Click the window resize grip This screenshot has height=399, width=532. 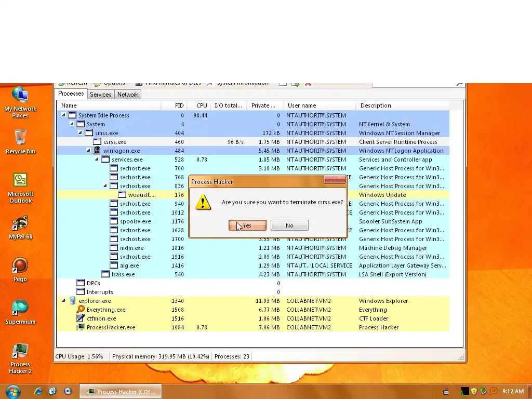[x=461, y=357]
